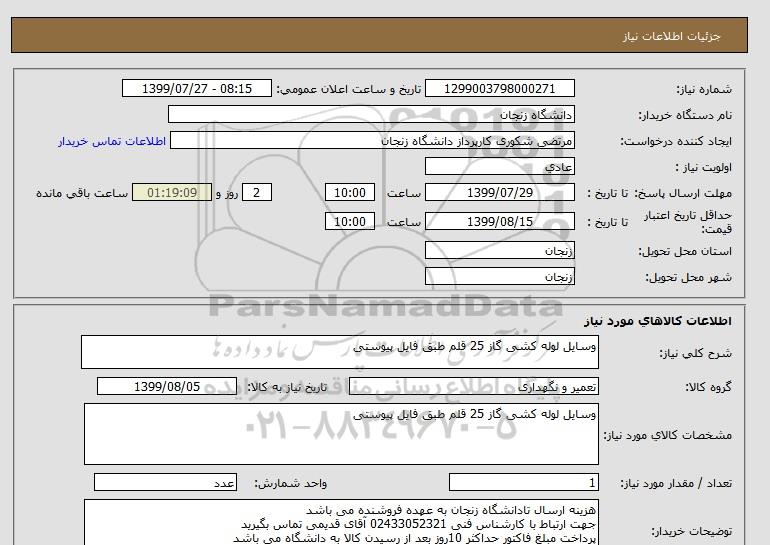Screen dimensions: 770x545
Task: Click the response deadline time 10:00 field
Action: click(350, 192)
